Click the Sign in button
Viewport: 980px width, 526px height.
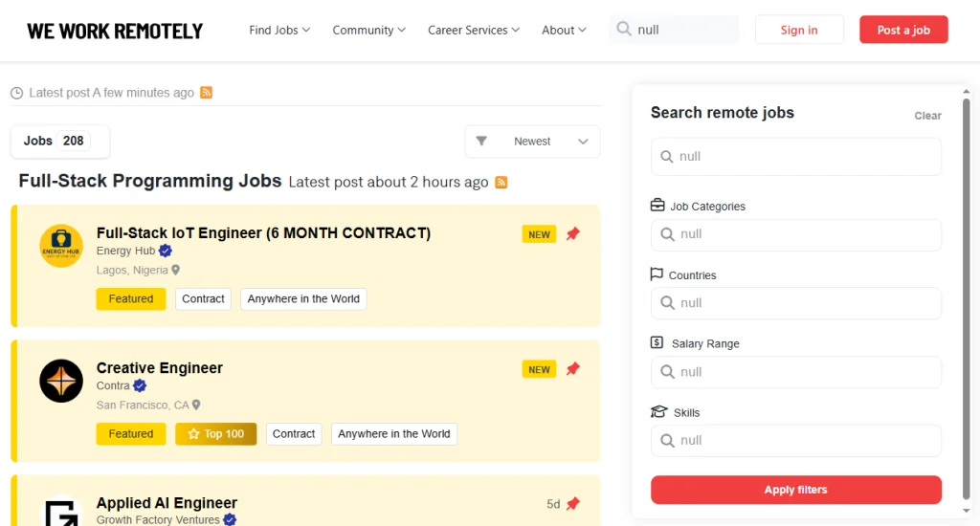pos(799,30)
